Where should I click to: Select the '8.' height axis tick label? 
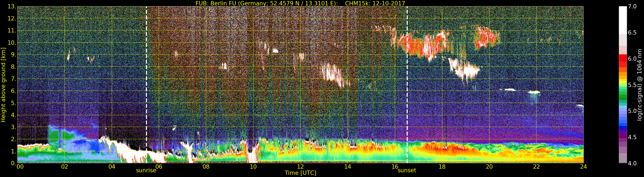(13, 67)
